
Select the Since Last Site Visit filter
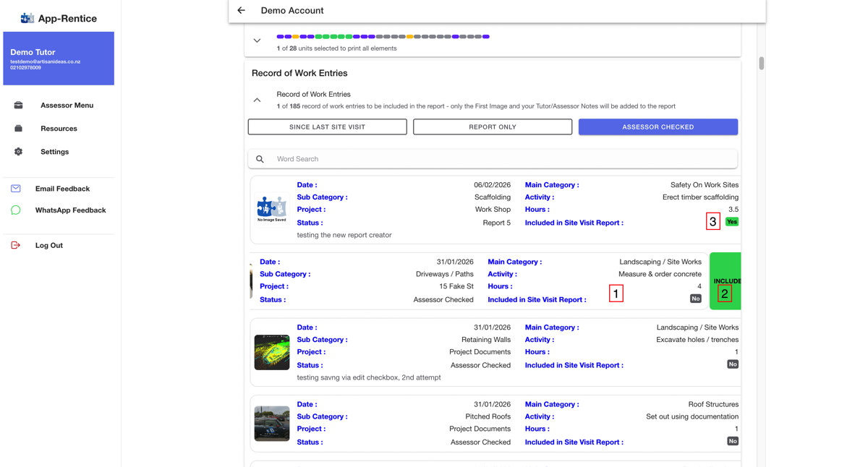tap(328, 127)
